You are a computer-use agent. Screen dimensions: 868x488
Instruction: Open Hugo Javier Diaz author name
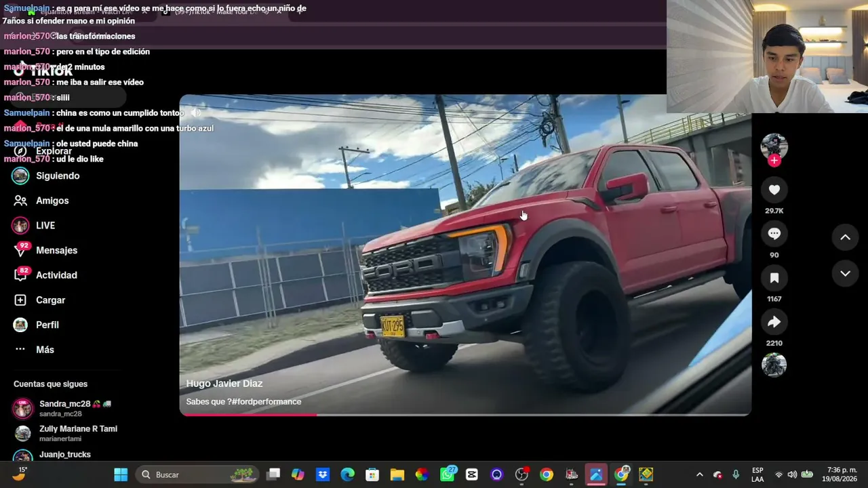point(224,384)
